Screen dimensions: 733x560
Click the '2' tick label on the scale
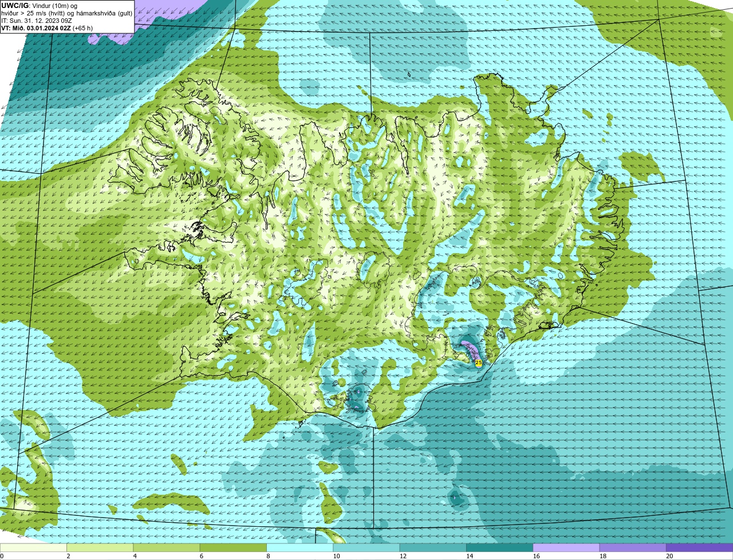[x=68, y=556]
